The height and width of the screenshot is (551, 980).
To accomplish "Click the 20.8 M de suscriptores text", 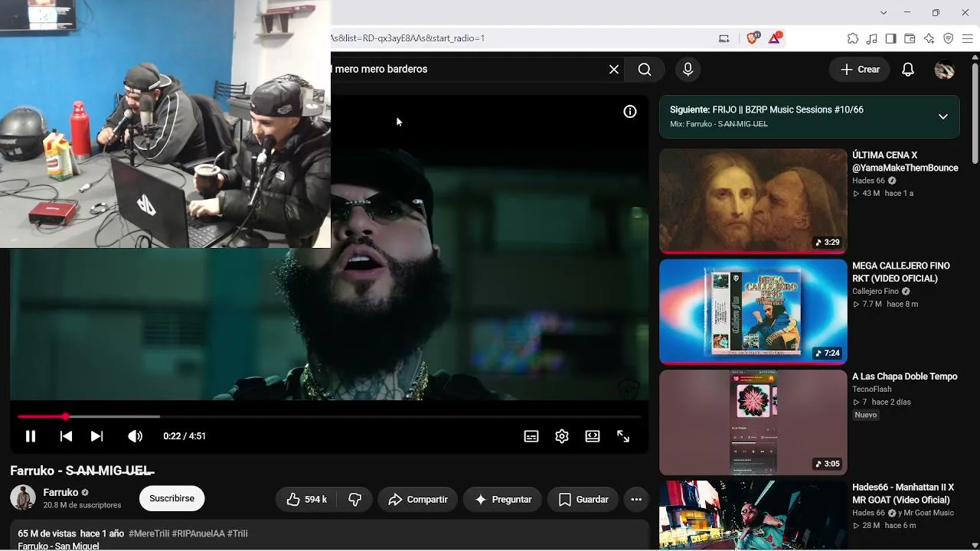I will 83,506.
